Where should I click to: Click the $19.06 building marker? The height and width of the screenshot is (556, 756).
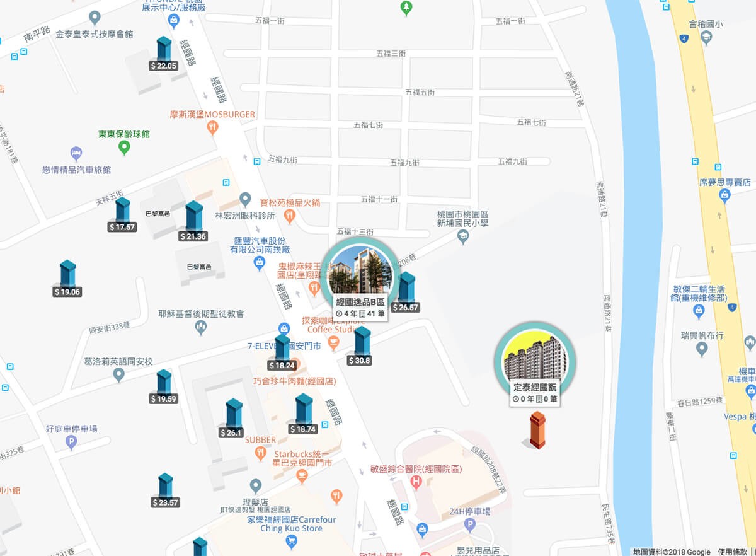[67, 278]
